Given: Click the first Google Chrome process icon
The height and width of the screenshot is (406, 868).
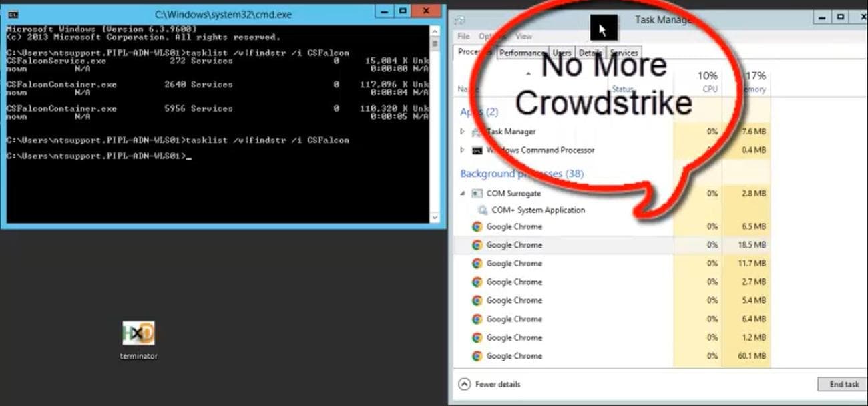Looking at the screenshot, I should click(x=477, y=226).
